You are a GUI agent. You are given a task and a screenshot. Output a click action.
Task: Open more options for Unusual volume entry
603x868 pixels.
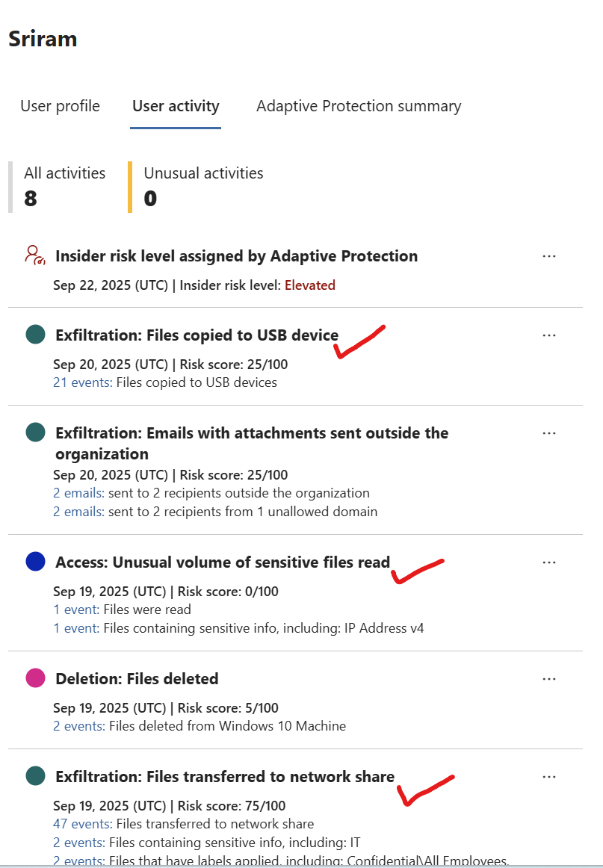click(x=549, y=562)
